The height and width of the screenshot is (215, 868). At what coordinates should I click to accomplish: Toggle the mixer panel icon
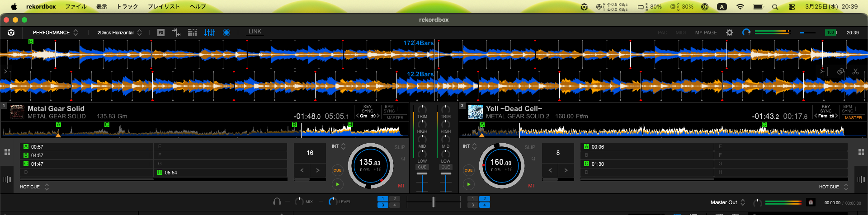209,33
